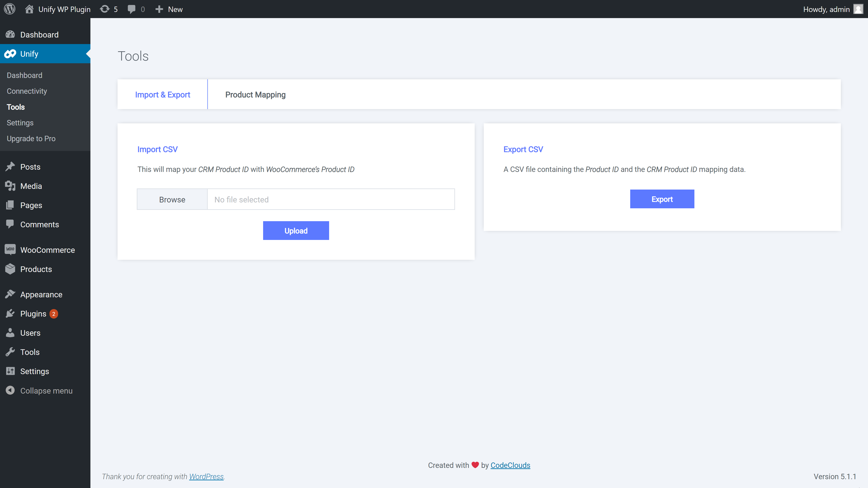The width and height of the screenshot is (868, 488).
Task: Click the Browse file chooser field
Action: point(172,199)
